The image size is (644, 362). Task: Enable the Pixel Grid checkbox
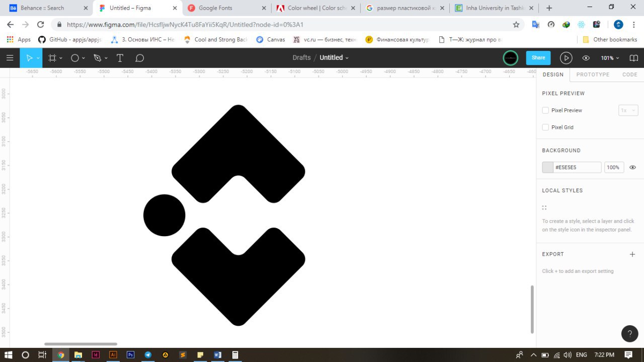(545, 127)
